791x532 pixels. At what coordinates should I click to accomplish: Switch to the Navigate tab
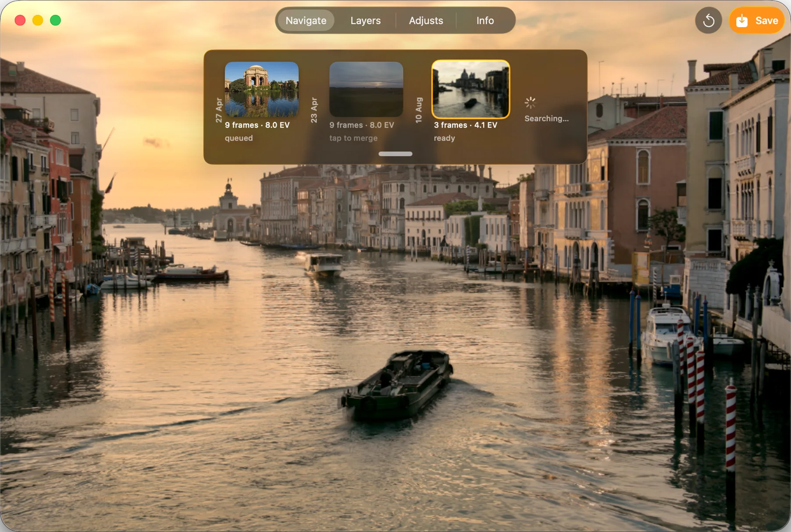pos(306,21)
